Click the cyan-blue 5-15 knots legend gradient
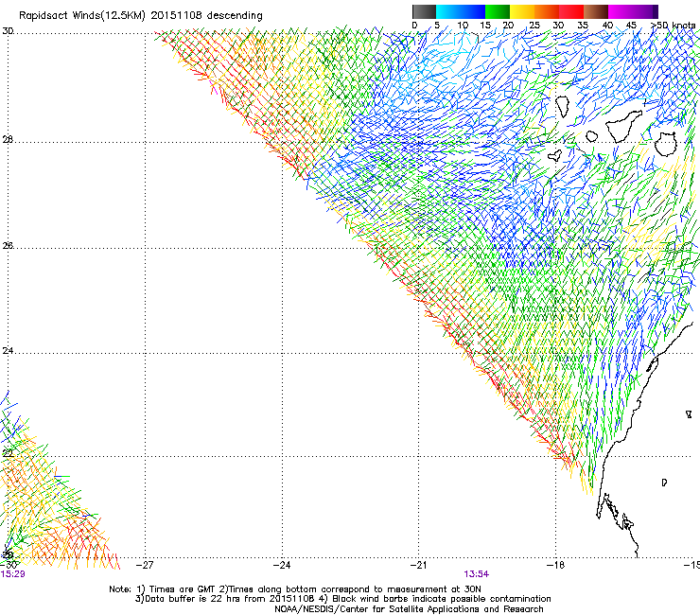This screenshot has width=700, height=615. point(461,11)
